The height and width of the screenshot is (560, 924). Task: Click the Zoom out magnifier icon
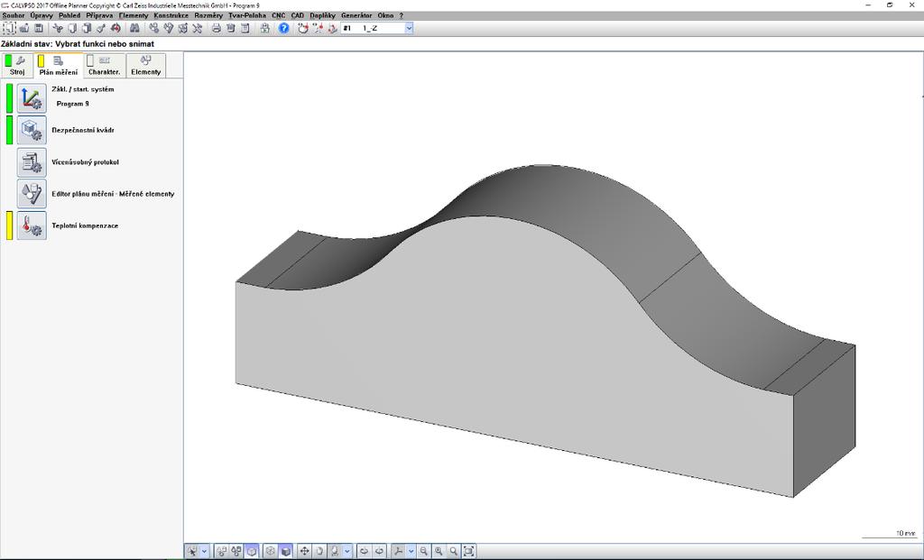[424, 551]
